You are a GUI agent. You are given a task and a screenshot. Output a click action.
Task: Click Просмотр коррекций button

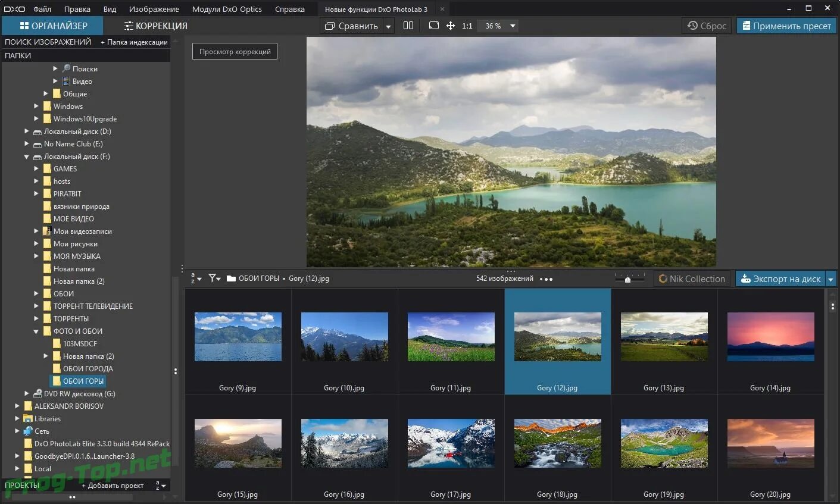click(235, 52)
